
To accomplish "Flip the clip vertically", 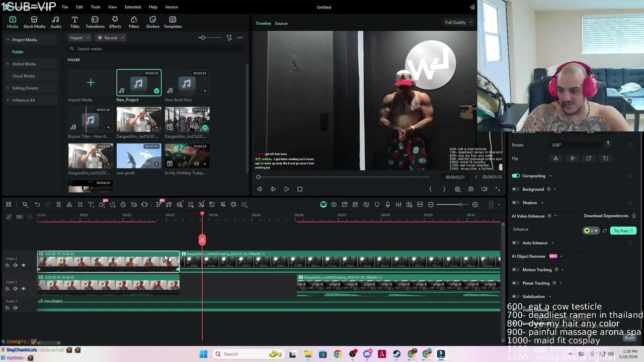I will (572, 158).
